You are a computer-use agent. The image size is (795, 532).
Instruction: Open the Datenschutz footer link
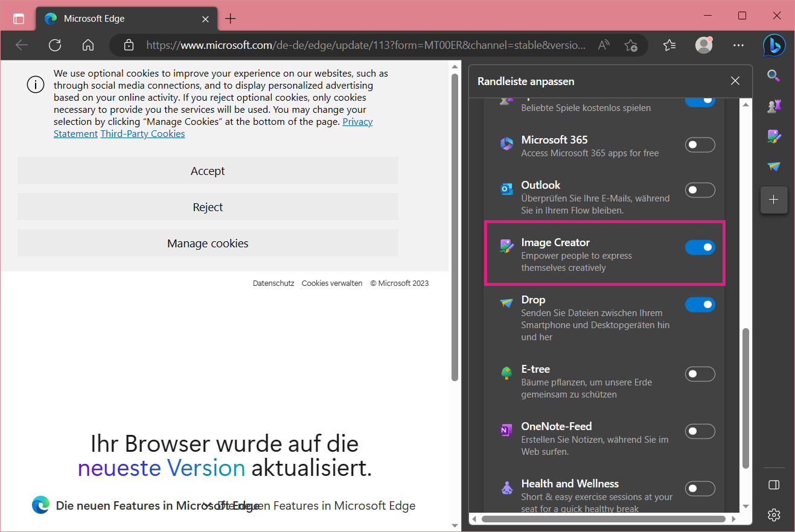[273, 283]
